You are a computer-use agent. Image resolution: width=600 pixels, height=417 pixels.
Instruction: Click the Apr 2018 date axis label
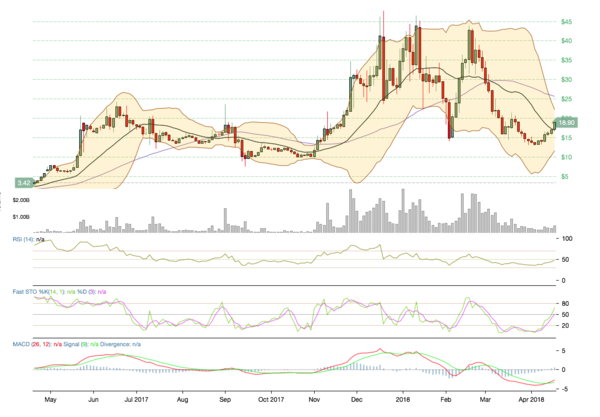click(531, 400)
